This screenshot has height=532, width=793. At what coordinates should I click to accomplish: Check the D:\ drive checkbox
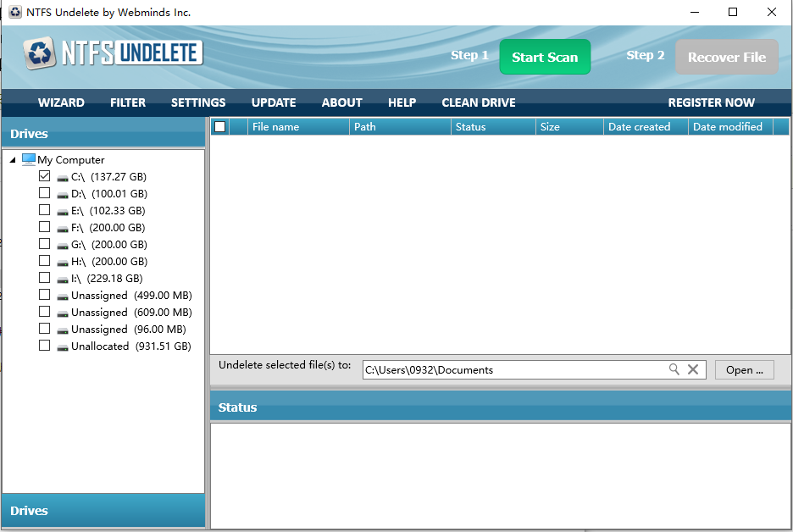point(44,193)
